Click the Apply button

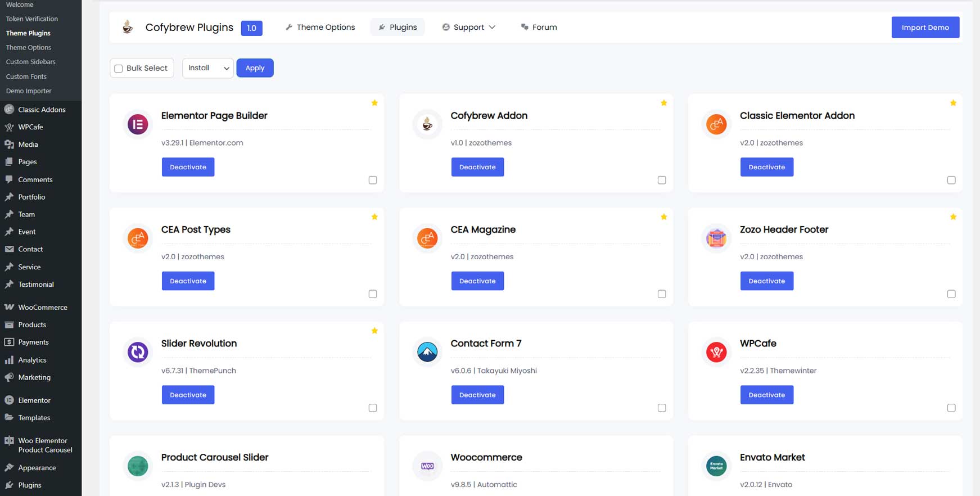(x=255, y=68)
